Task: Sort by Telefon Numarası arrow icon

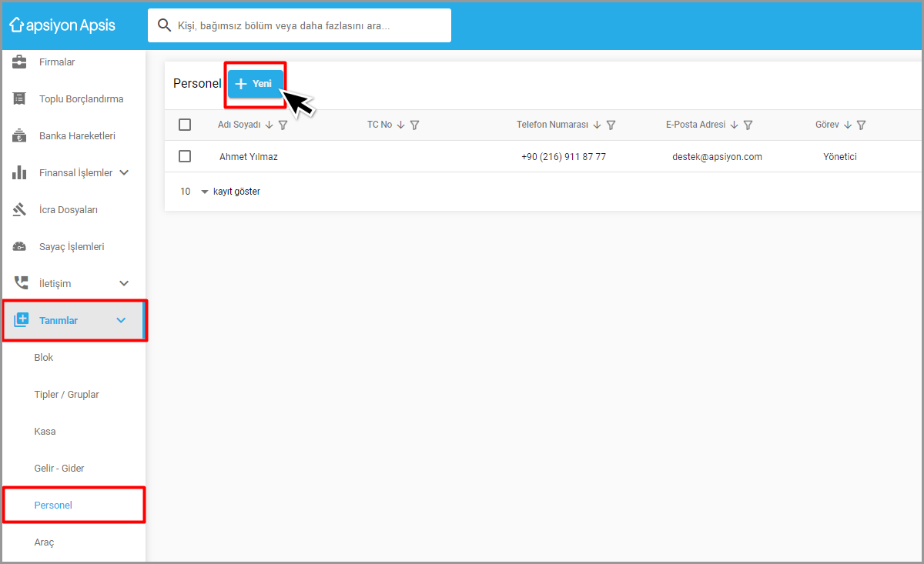Action: pos(597,125)
